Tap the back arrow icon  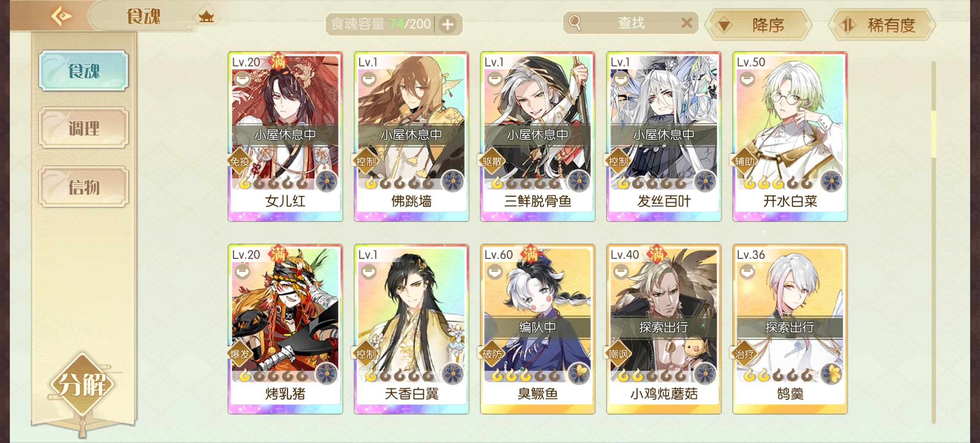coord(62,16)
